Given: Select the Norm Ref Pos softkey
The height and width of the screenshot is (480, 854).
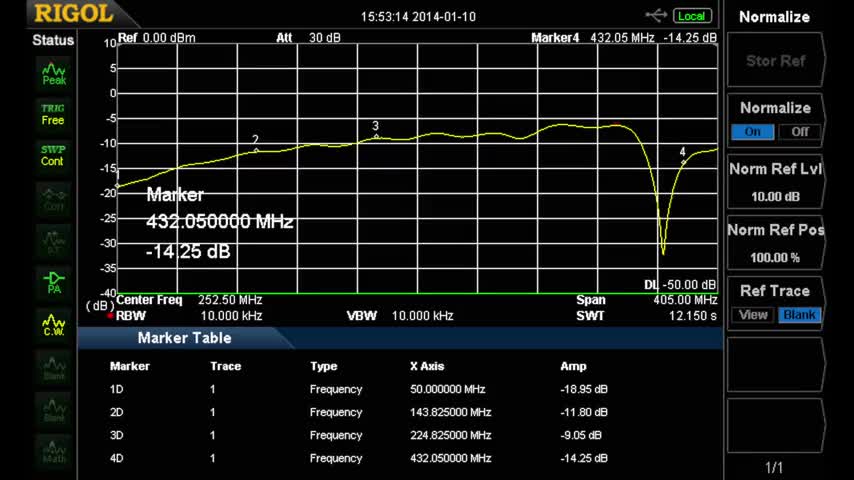Looking at the screenshot, I should click(x=776, y=243).
